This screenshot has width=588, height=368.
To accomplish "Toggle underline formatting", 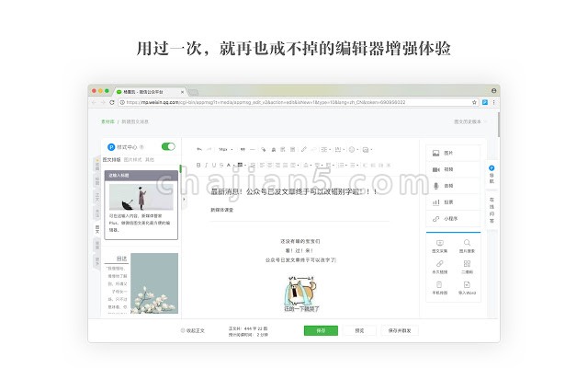I will 214,165.
